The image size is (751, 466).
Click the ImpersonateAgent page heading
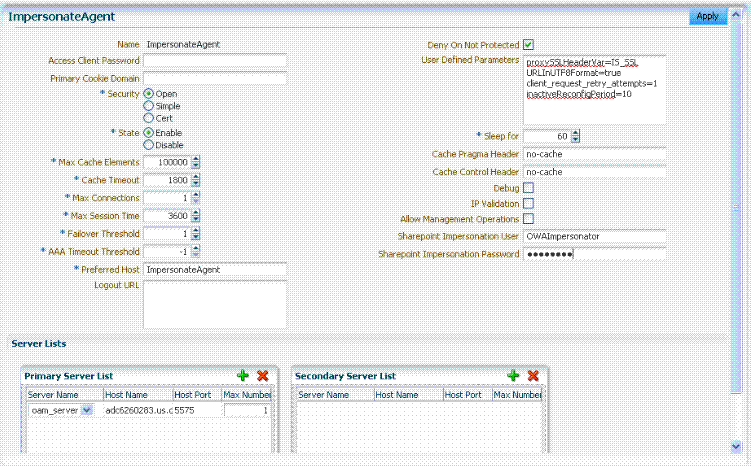pos(62,16)
